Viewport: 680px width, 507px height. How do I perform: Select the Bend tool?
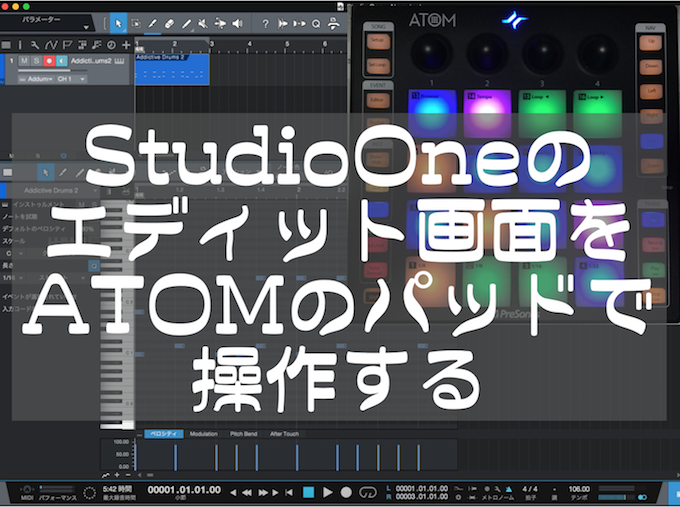[220, 23]
